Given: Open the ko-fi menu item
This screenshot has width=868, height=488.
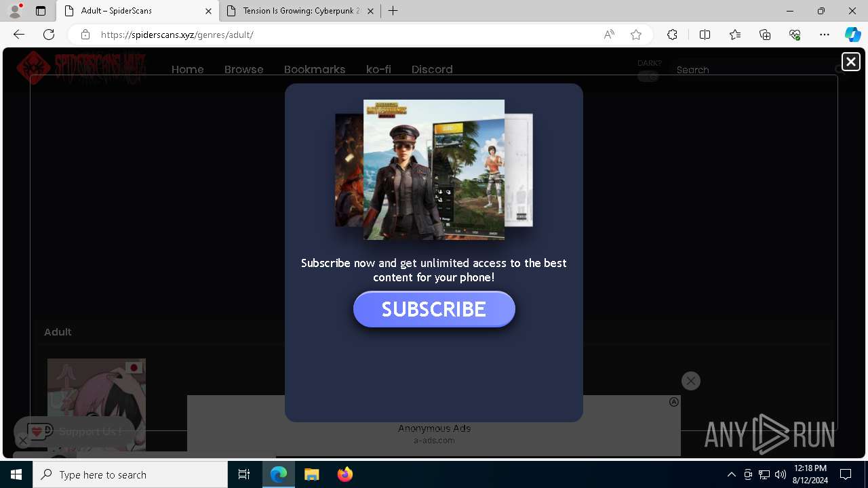Looking at the screenshot, I should click(378, 69).
